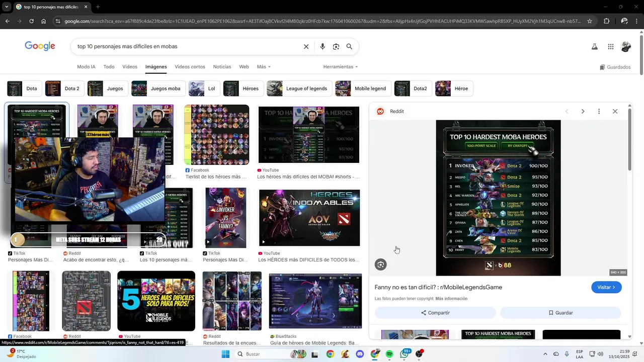Submit search with the magnifying glass icon
644x362 pixels.
pyautogui.click(x=349, y=46)
